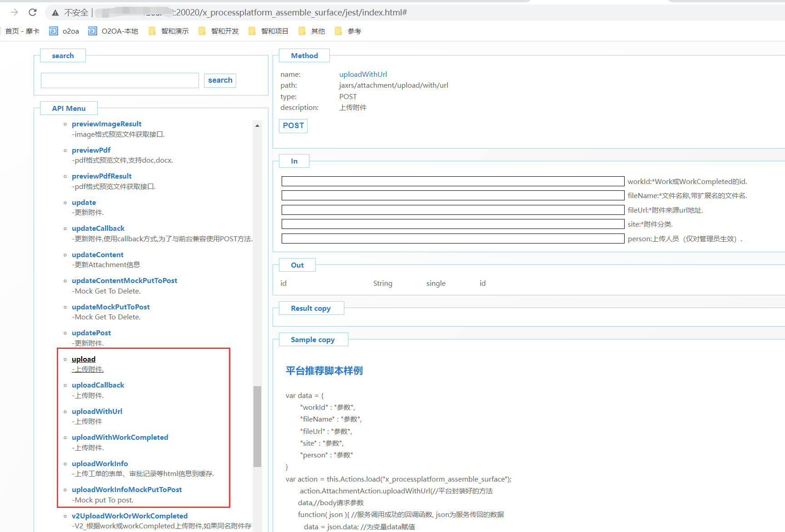
Task: Click the search button
Action: click(220, 80)
